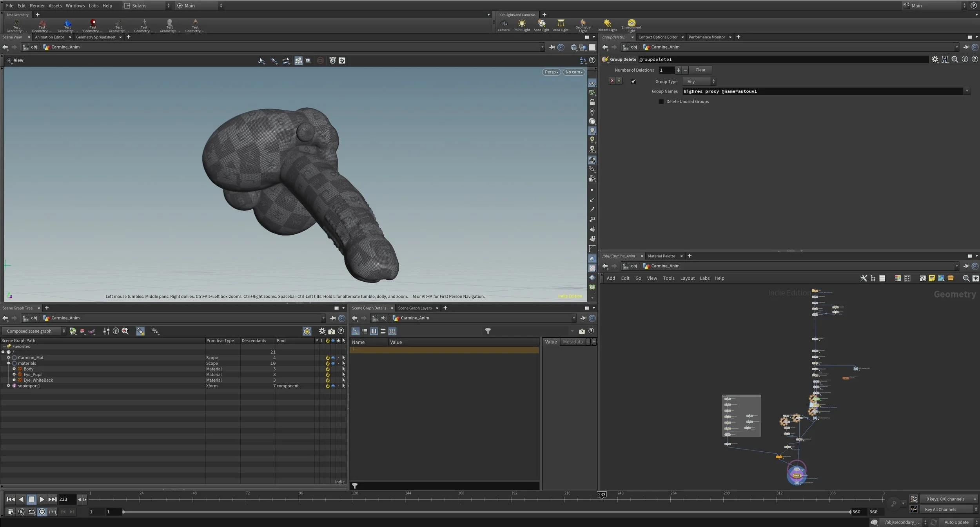Click the Key All Channels button

click(x=940, y=509)
